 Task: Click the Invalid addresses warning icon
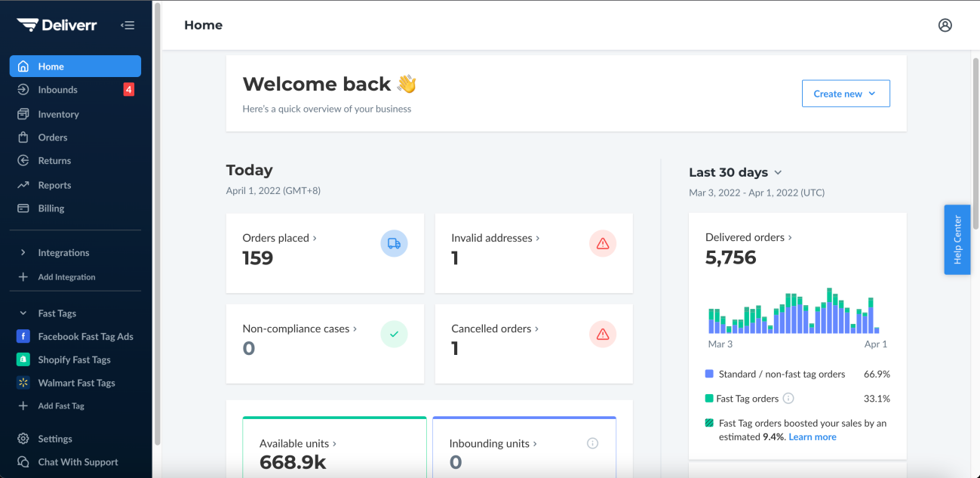point(602,243)
